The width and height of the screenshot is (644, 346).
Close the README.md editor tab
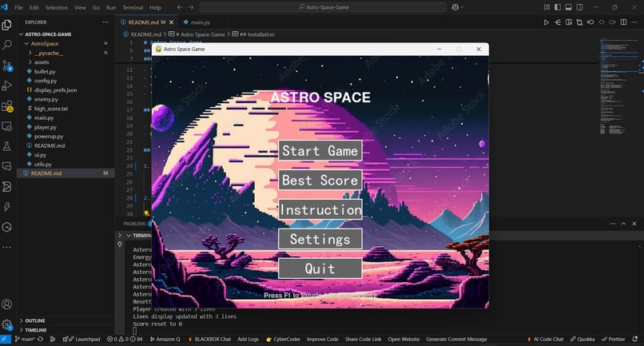point(171,22)
